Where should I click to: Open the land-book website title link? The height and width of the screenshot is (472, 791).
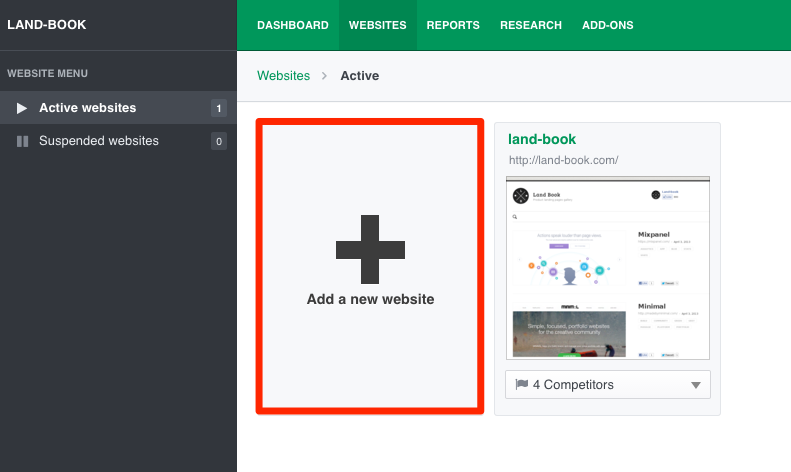pyautogui.click(x=542, y=139)
